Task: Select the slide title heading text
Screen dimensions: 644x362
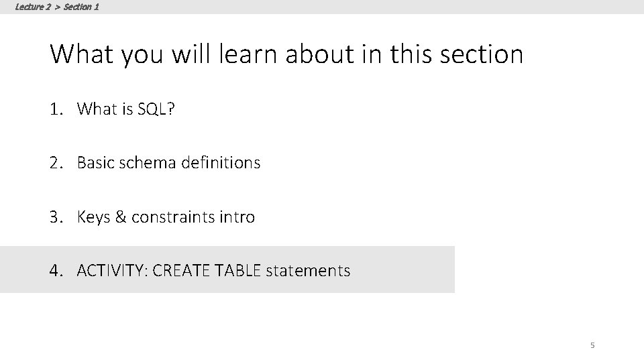Action: pyautogui.click(x=286, y=54)
